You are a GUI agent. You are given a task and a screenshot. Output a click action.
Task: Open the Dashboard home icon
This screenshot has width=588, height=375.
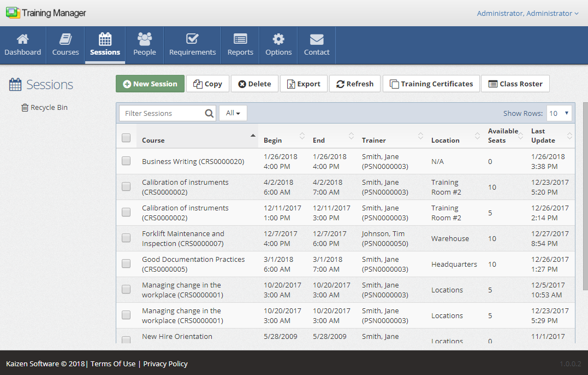pos(22,39)
